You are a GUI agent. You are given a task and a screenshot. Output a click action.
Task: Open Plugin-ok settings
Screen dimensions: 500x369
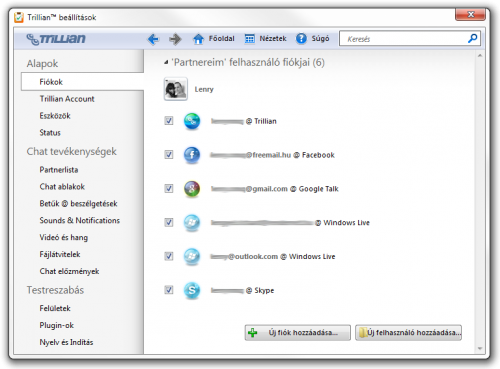[57, 325]
